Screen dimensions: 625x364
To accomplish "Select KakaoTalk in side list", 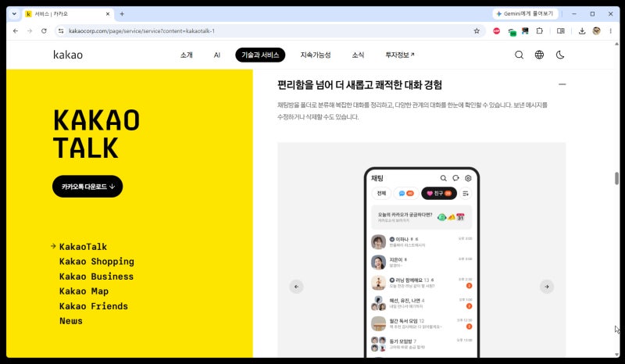I will pyautogui.click(x=83, y=247).
